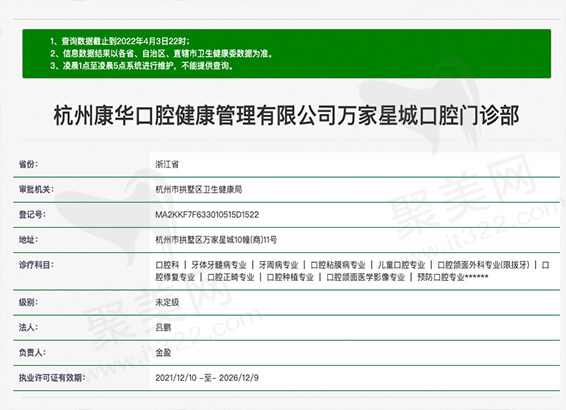Click the value 未定级

167,302
